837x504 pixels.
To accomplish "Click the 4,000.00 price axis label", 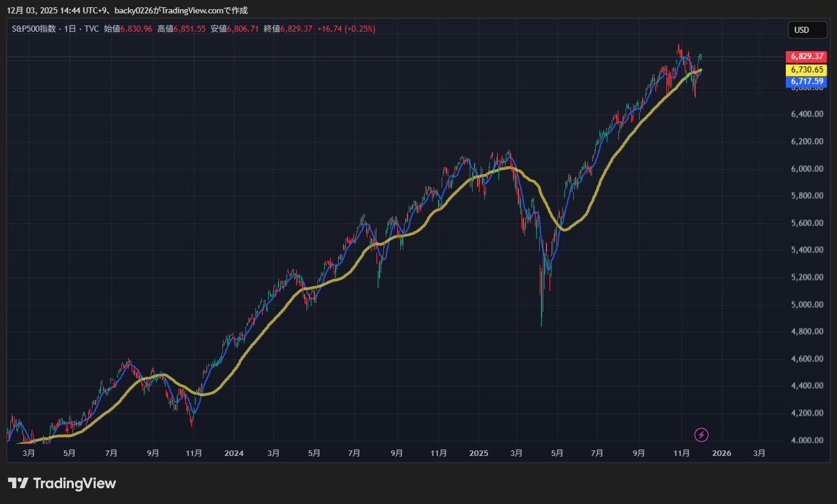I will 807,440.
